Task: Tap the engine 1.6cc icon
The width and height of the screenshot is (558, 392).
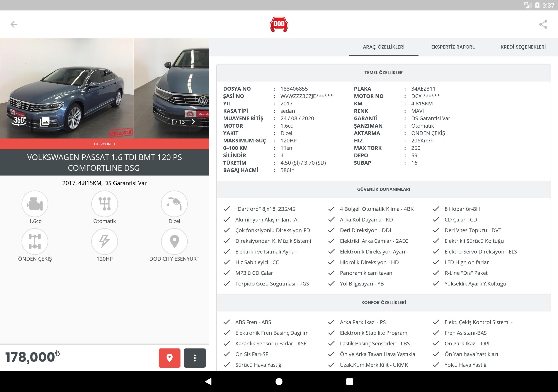Action: click(35, 204)
